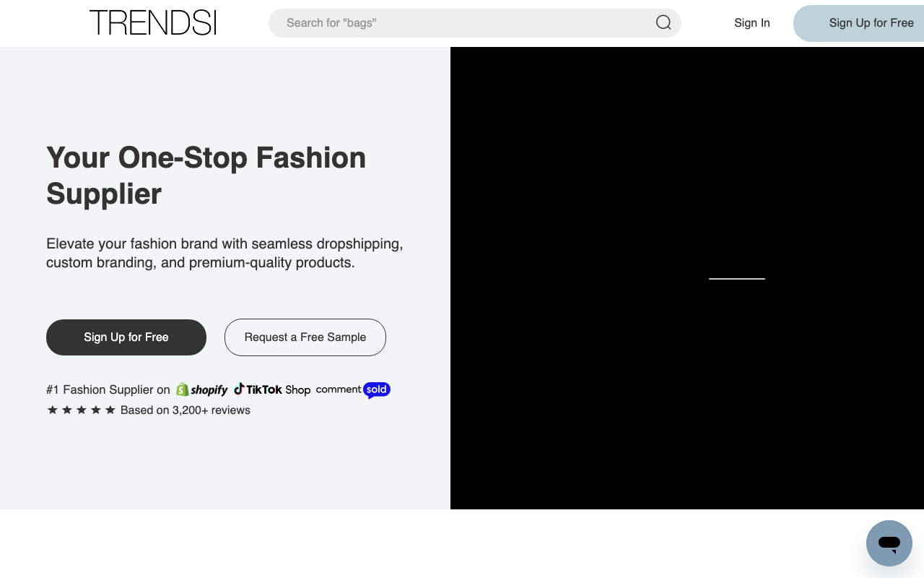
Task: Click the white progress line in the video
Action: pyautogui.click(x=736, y=279)
